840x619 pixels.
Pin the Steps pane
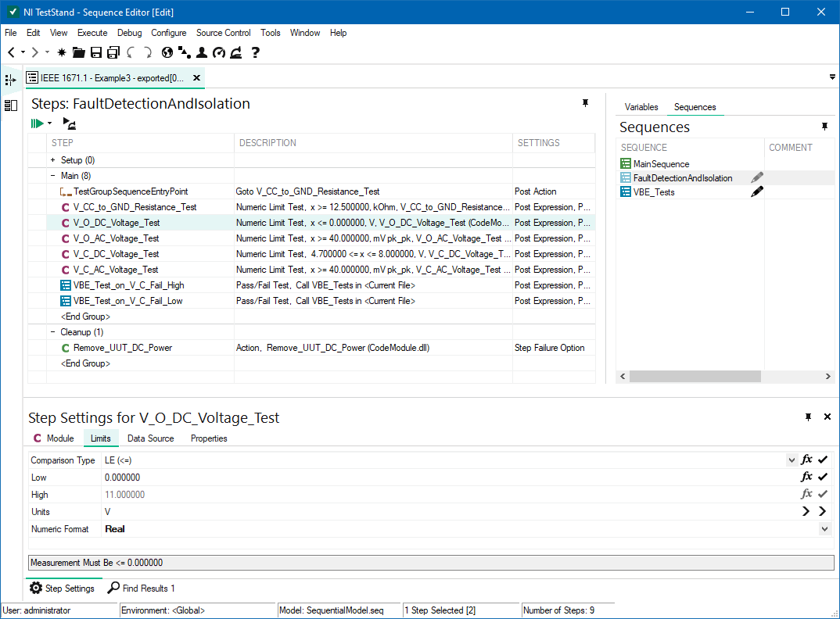586,103
